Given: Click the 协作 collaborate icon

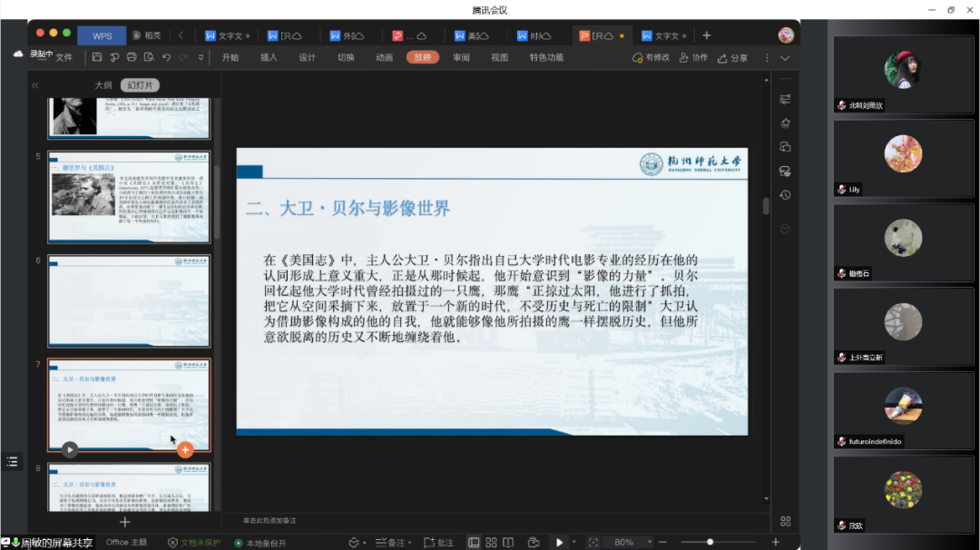Looking at the screenshot, I should 692,58.
